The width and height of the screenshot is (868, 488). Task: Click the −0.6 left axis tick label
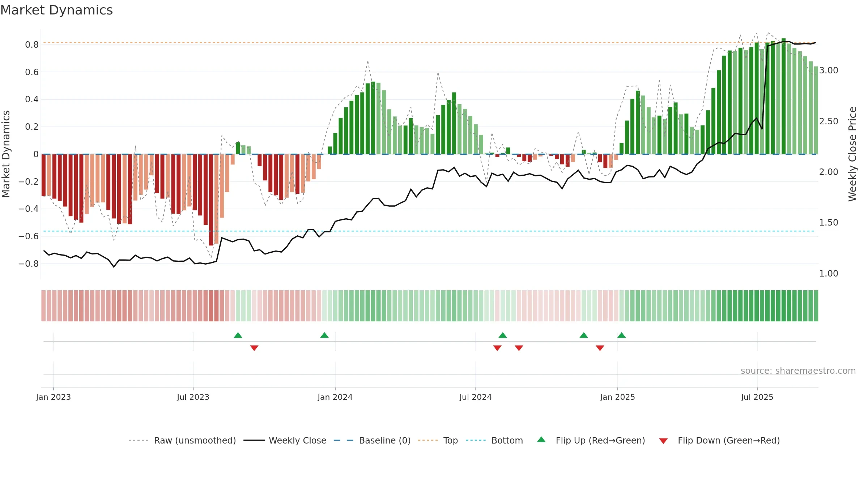point(29,236)
